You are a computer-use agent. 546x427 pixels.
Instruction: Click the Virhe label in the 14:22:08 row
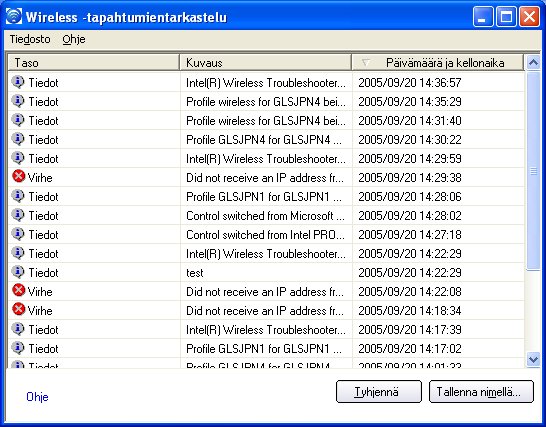(x=40, y=292)
